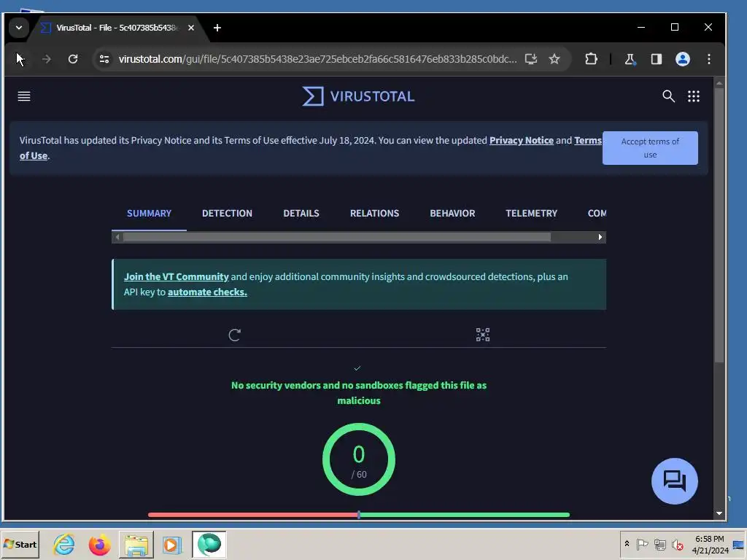Click the reanalyze file icon

(x=234, y=335)
